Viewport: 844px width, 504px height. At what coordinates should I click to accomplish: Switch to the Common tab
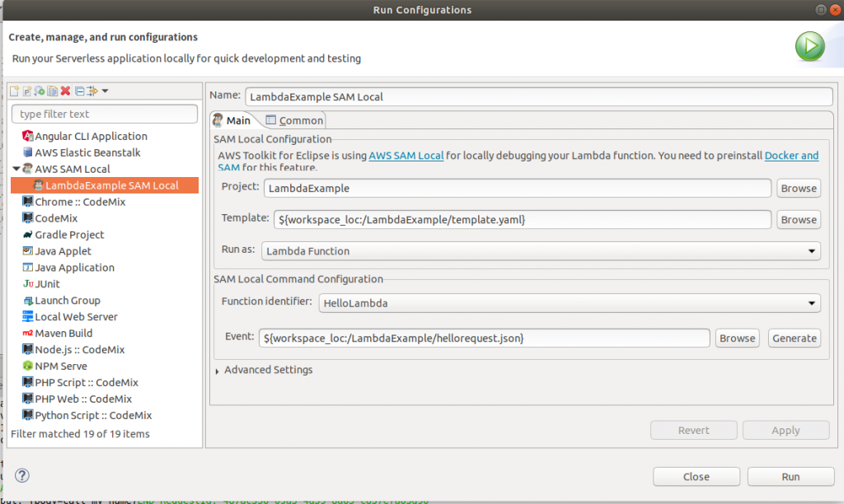[294, 120]
